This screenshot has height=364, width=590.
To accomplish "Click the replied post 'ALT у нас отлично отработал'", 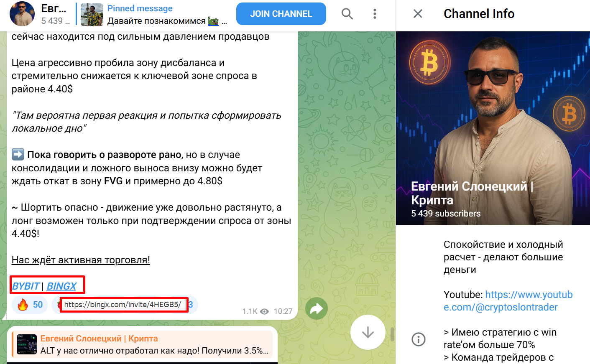I will pos(142,345).
